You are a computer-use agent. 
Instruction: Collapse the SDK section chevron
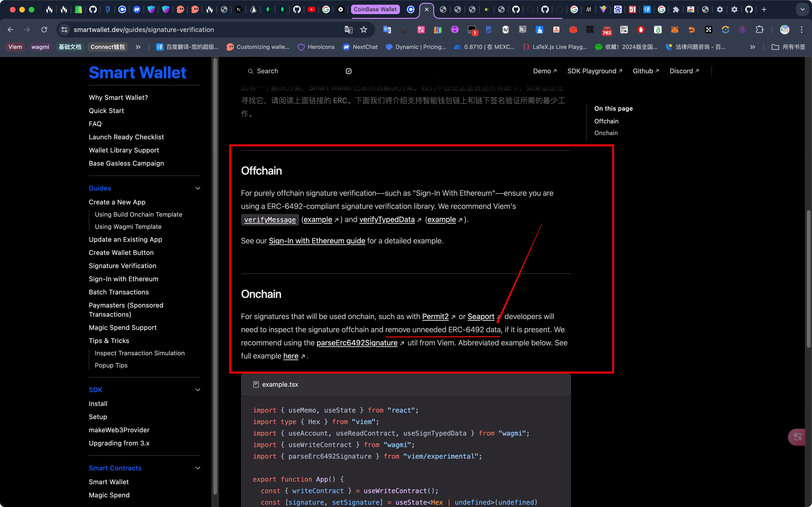click(198, 390)
